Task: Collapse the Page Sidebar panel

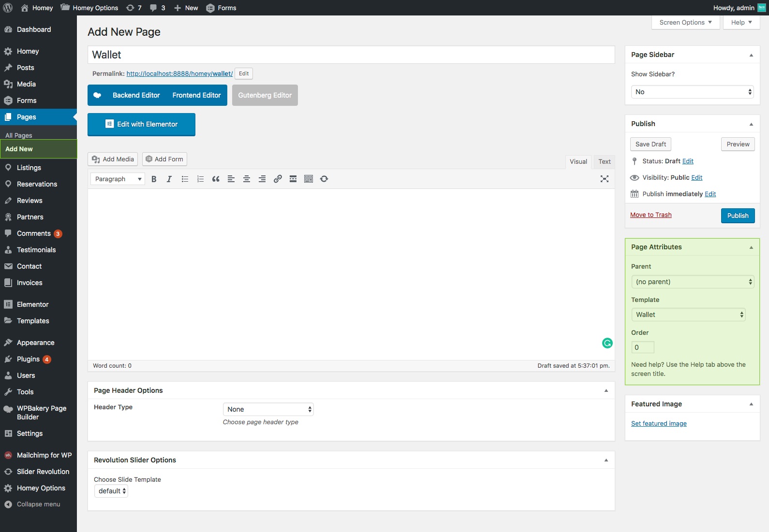Action: pyautogui.click(x=751, y=55)
